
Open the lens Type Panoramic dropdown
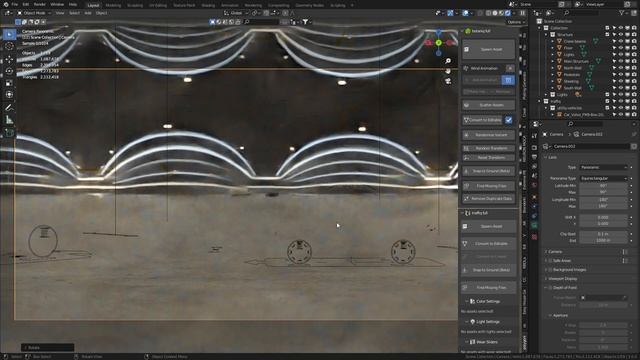603,167
